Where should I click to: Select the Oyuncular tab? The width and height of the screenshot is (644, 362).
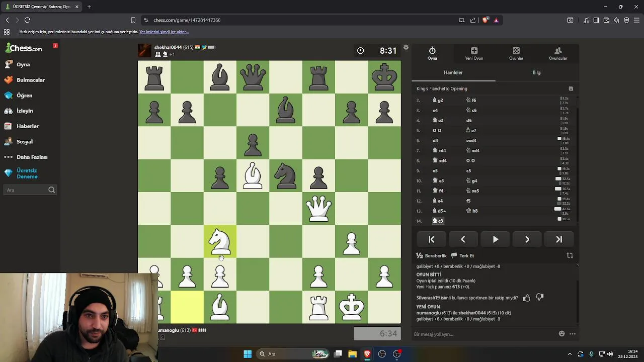[558, 53]
